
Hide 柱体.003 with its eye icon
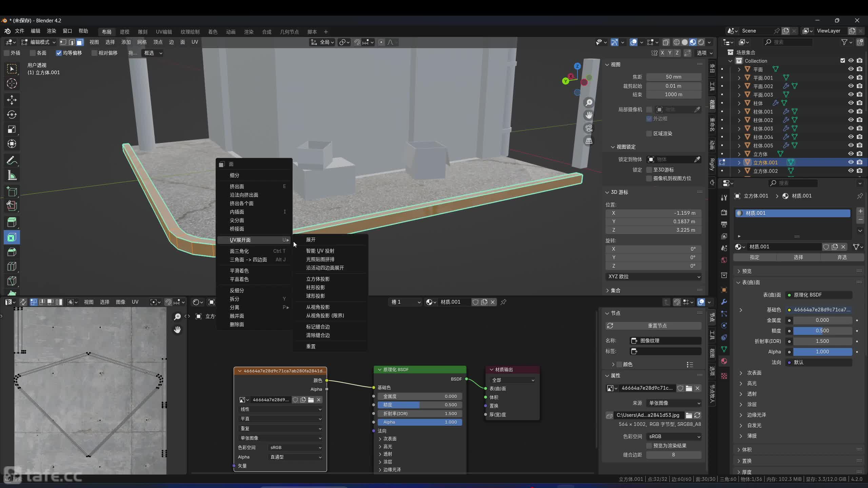pos(851,128)
